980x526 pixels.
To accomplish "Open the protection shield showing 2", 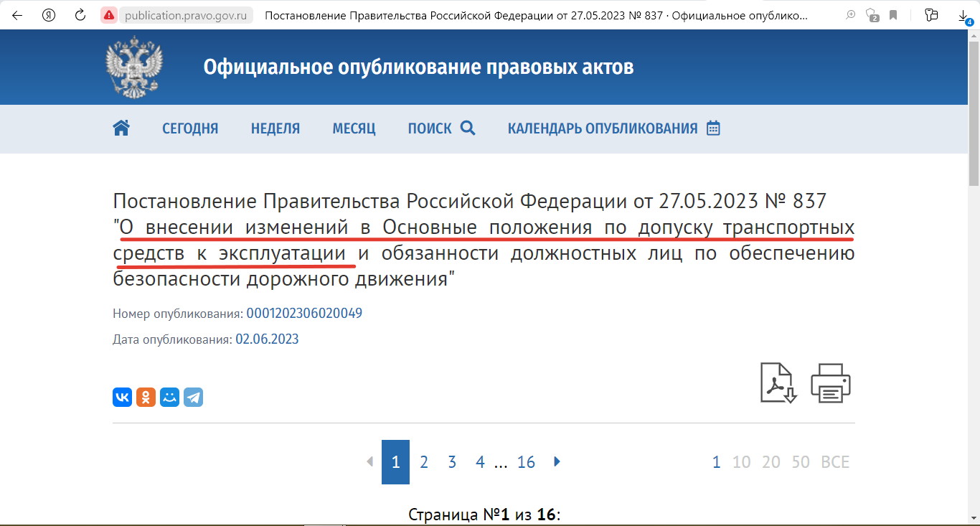I will pos(870,15).
